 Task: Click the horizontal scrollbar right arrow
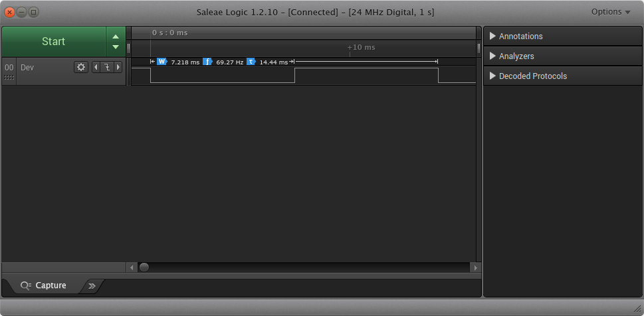tap(475, 268)
